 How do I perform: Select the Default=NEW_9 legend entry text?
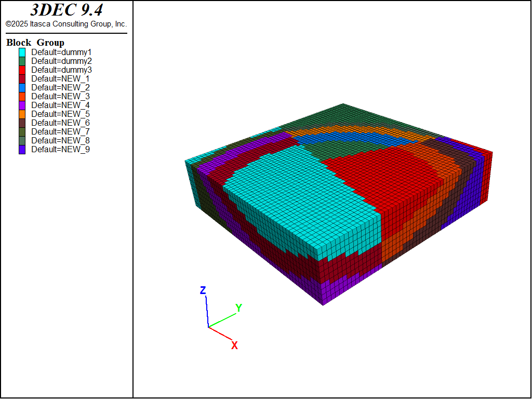coord(60,150)
